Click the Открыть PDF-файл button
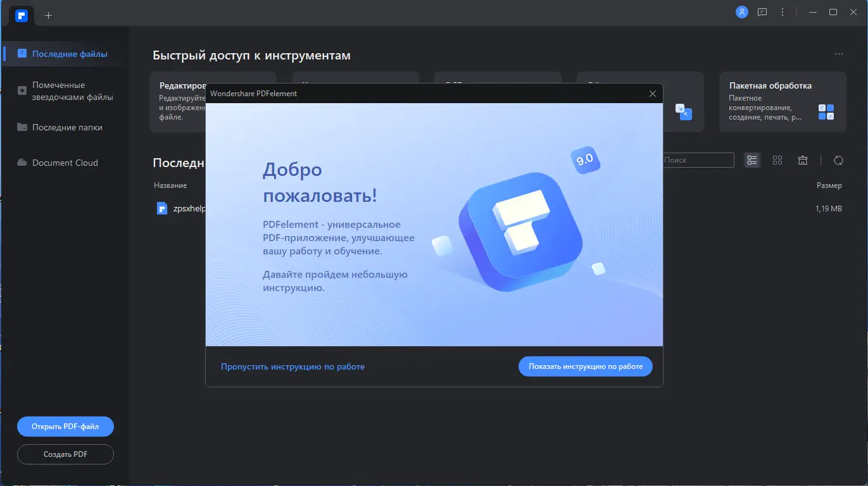 click(x=65, y=426)
